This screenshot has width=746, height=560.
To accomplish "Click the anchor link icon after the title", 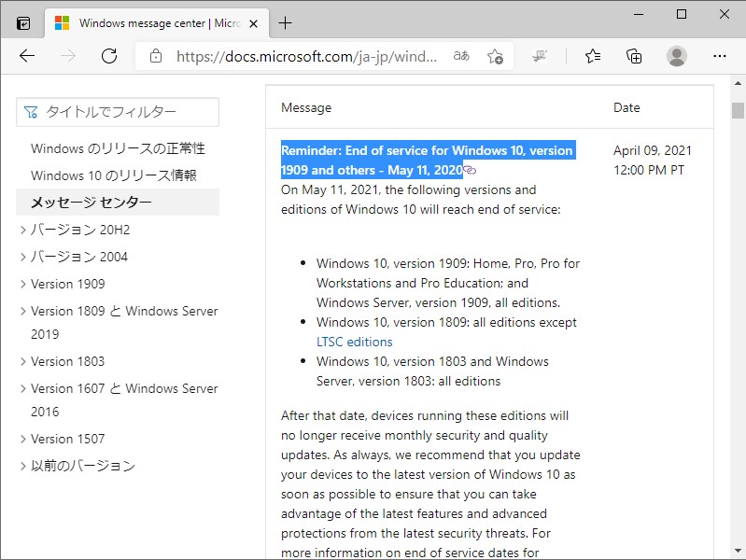I will [x=470, y=170].
